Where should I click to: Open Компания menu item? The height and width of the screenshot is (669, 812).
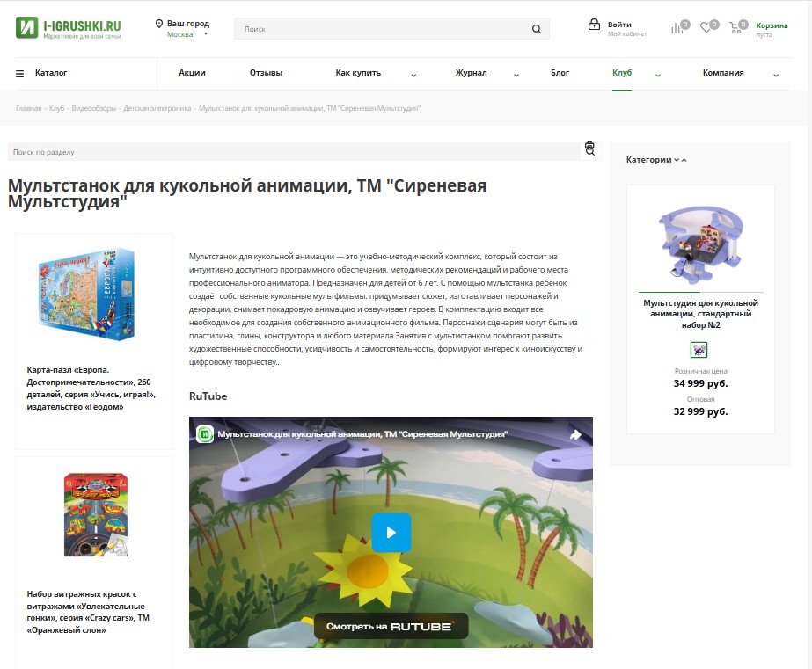723,73
